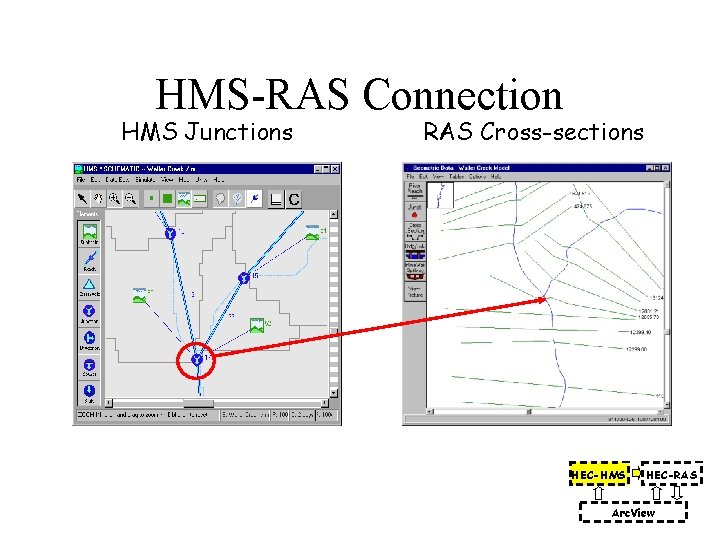Select the arrow pointer tool in HMS toolbar
720x540 pixels.
82,199
